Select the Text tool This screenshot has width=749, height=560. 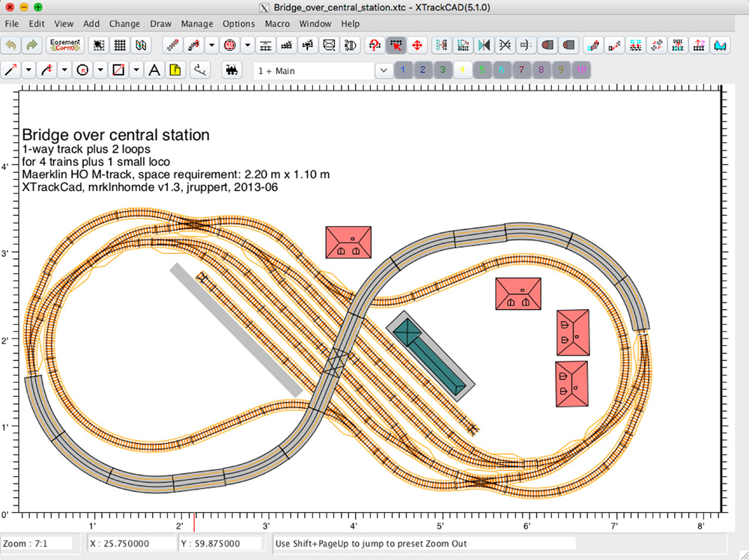click(x=154, y=69)
